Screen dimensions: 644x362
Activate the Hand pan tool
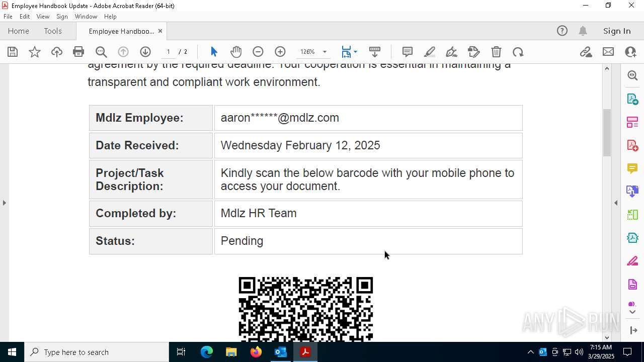click(x=236, y=52)
